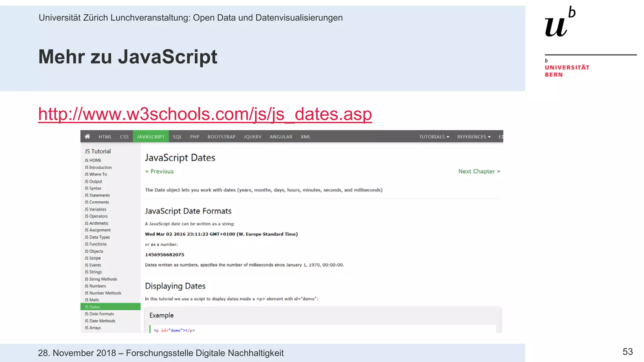Open JS Comments in the sidebar
Image resolution: width=644 pixels, height=362 pixels.
click(x=97, y=202)
